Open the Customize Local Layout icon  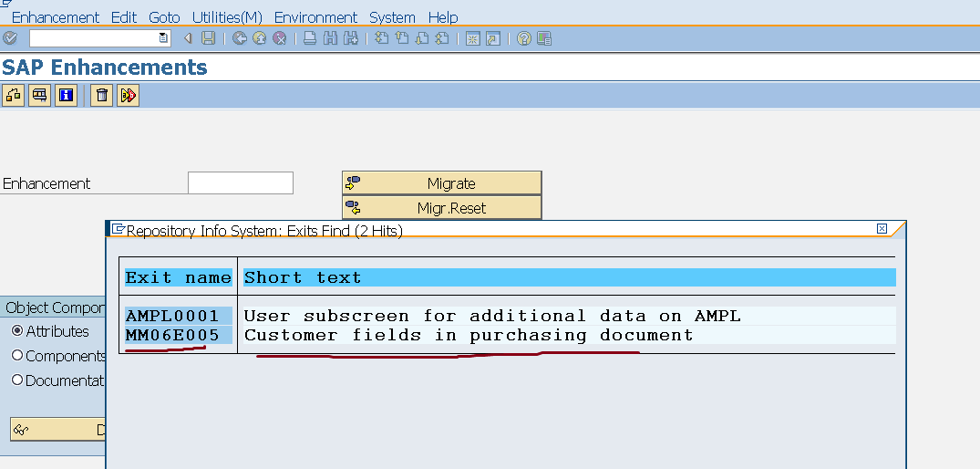click(x=544, y=38)
